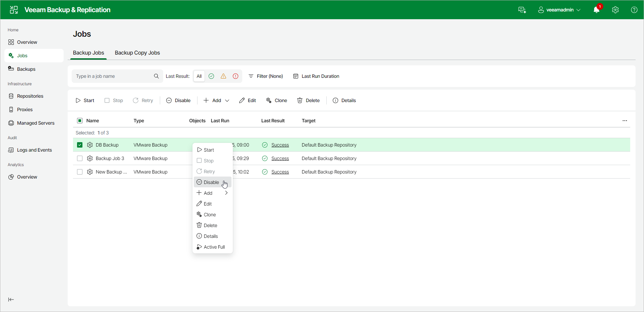
Task: Click the help question mark icon
Action: click(634, 10)
